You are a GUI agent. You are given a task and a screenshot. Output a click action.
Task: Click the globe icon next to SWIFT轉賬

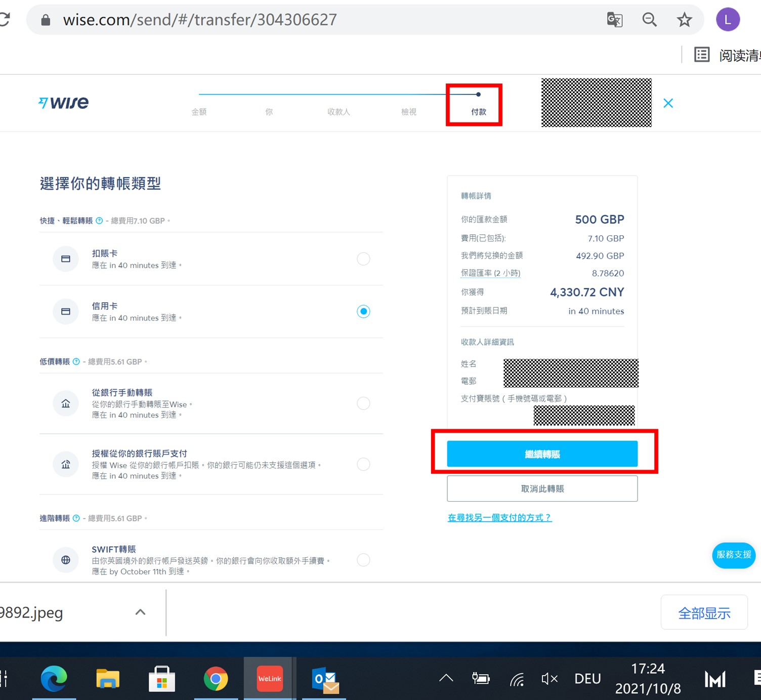click(x=66, y=560)
